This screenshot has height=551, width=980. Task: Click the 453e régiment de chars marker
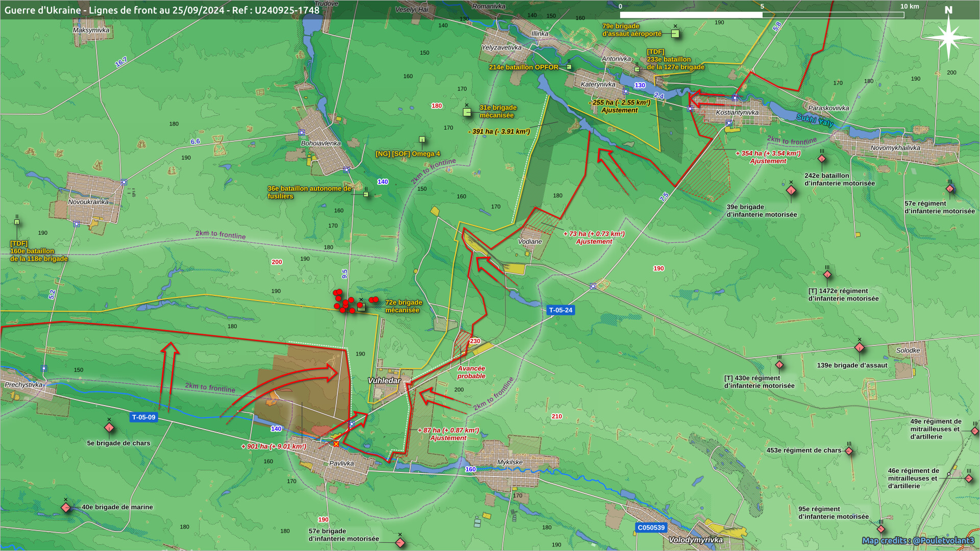point(849,451)
